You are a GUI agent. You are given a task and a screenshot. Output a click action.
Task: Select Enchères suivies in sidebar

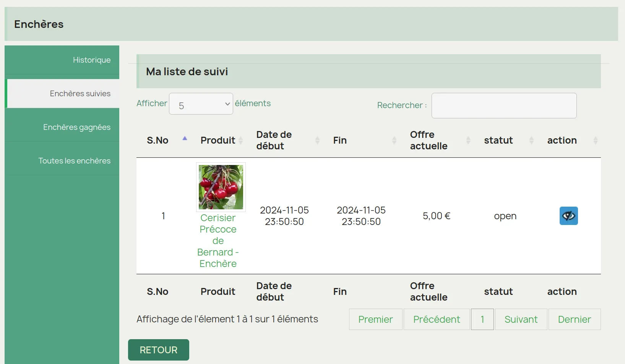click(80, 94)
